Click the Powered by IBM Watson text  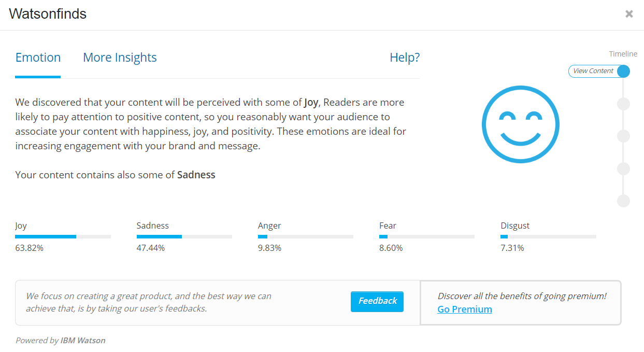tap(60, 341)
